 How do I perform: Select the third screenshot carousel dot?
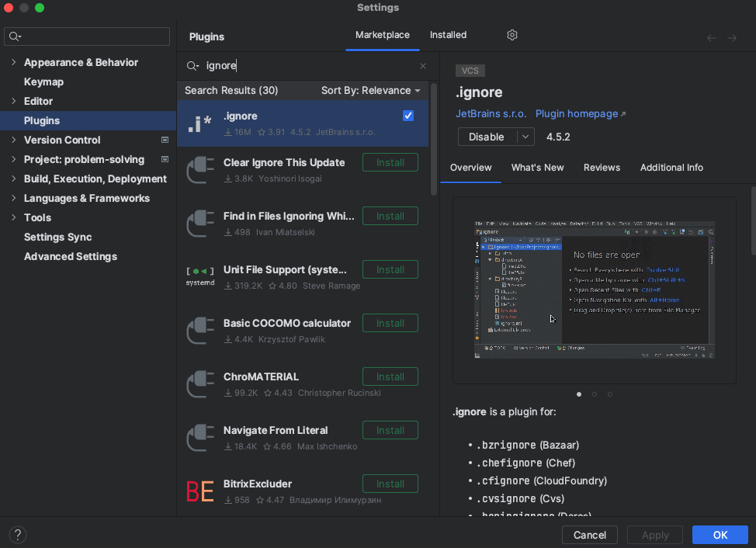[609, 394]
